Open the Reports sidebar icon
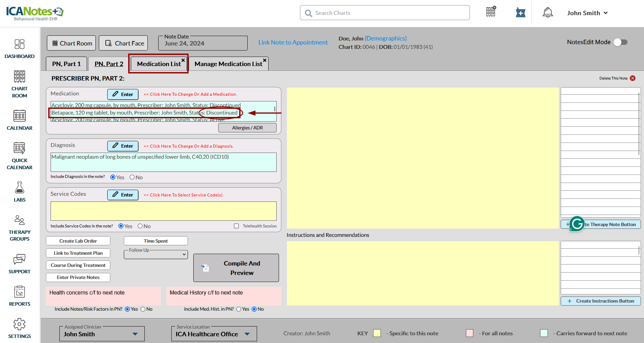644x343 pixels. tap(20, 292)
